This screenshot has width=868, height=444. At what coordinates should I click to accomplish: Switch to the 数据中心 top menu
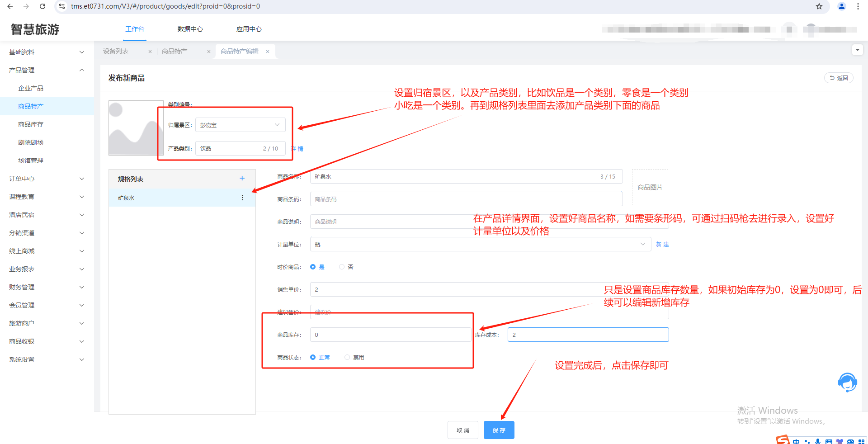[x=190, y=29]
